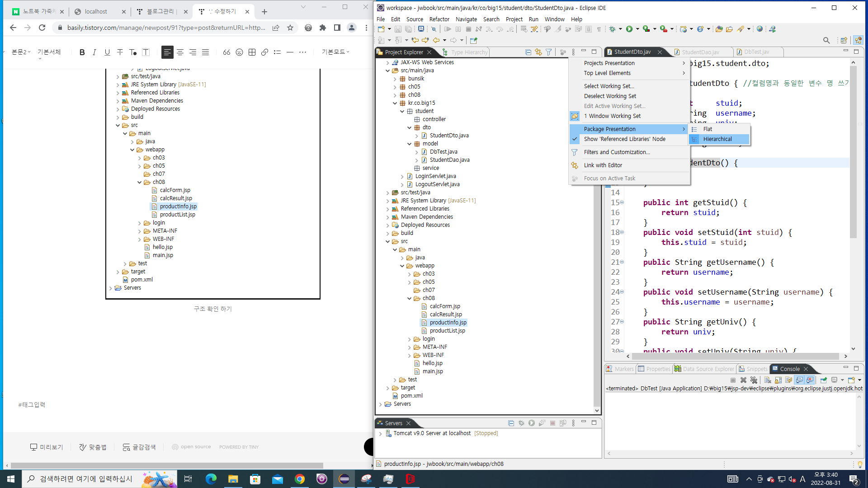Expand Tomcat v9.0 Server entry
868x488 pixels.
click(x=380, y=433)
